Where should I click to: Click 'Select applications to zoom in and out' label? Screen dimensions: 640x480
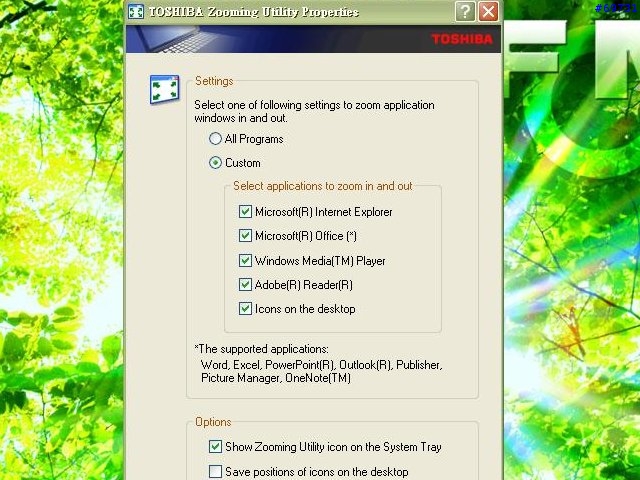tap(322, 186)
